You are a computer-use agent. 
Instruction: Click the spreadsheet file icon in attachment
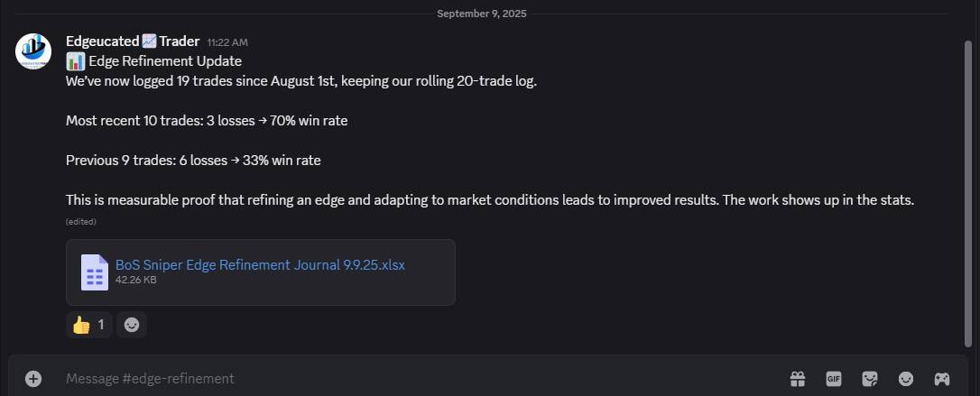95,272
